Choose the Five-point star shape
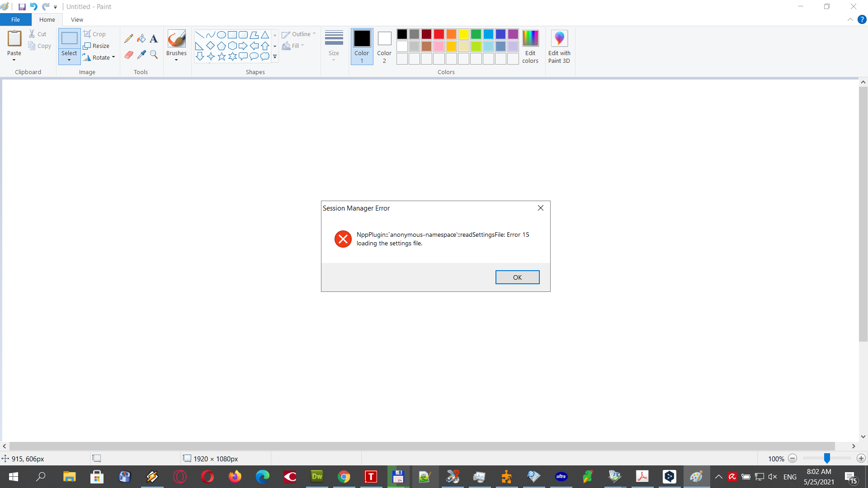 (x=222, y=56)
